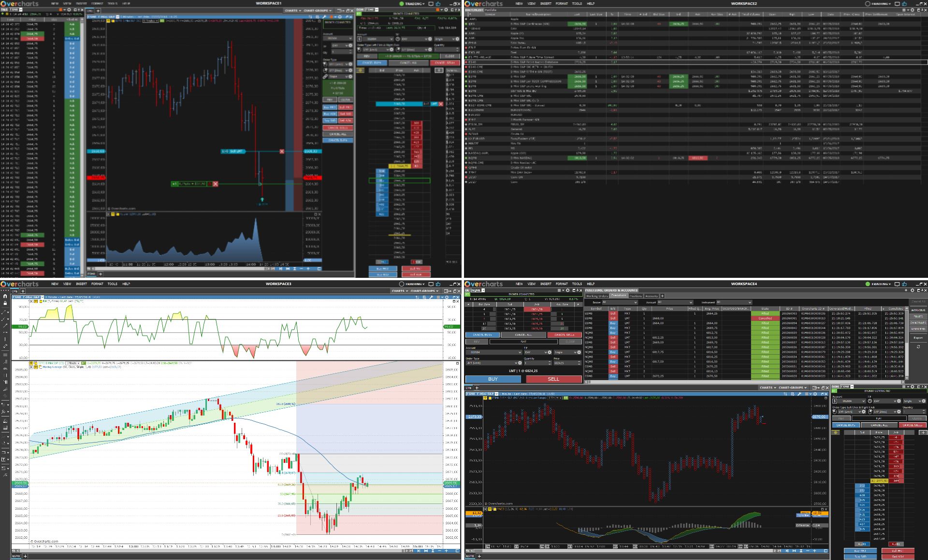Click the padlock lock-drawings icon in Workspace3
Screen dimensions: 928x560
[5, 303]
